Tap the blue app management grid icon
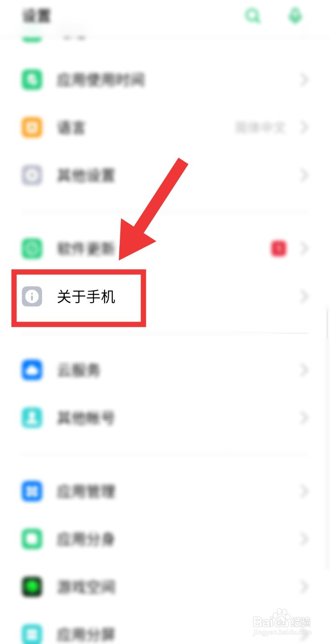Screen dimensions: 330x644 pyautogui.click(x=32, y=491)
